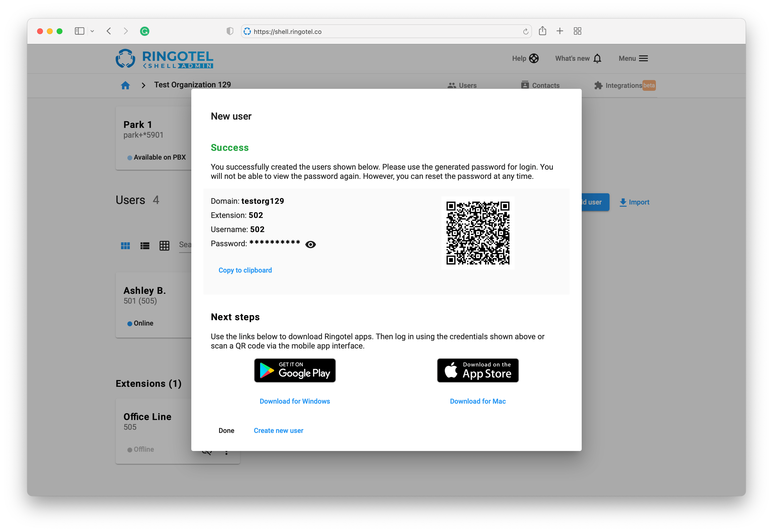773x532 pixels.
Task: Click Test Organization 129 breadcrumb
Action: click(192, 85)
